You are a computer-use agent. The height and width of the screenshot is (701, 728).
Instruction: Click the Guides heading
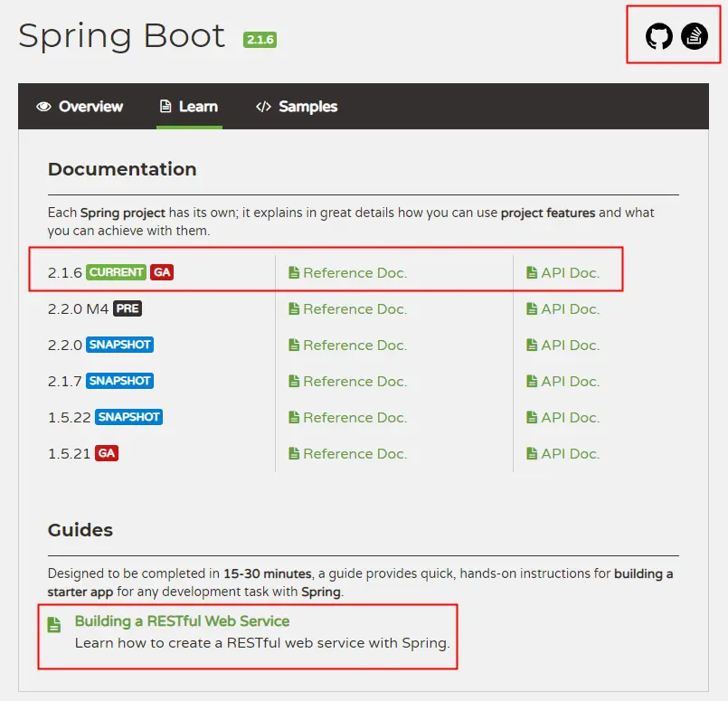point(80,530)
